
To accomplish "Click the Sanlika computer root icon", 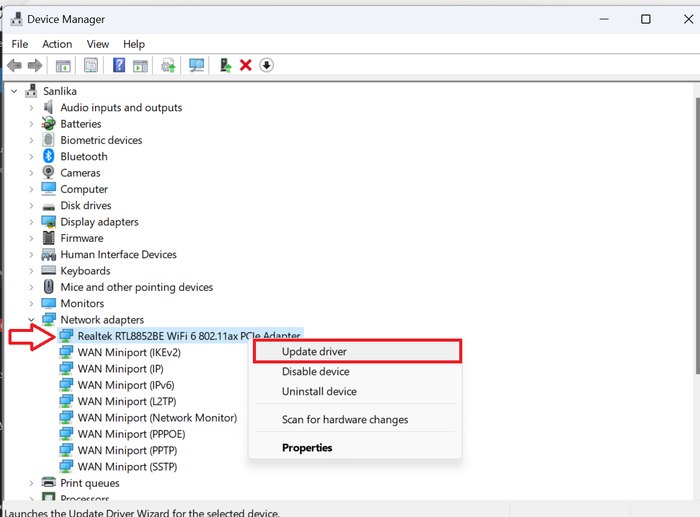I will (x=31, y=91).
